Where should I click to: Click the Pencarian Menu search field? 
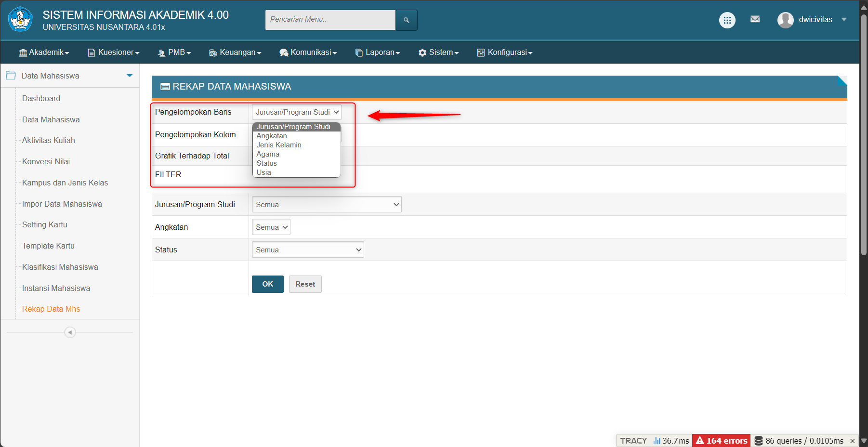330,20
